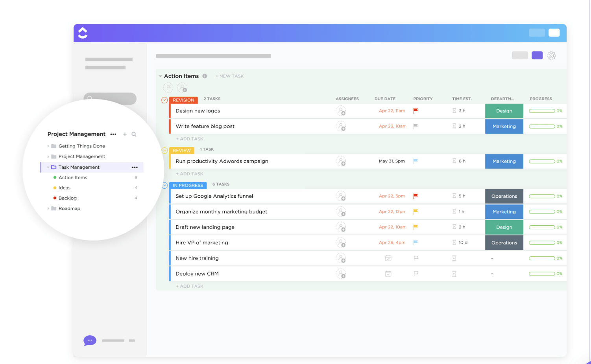Image resolution: width=591 pixels, height=364 pixels.
Task: Click due date May 31, 5pm
Action: coord(392,161)
